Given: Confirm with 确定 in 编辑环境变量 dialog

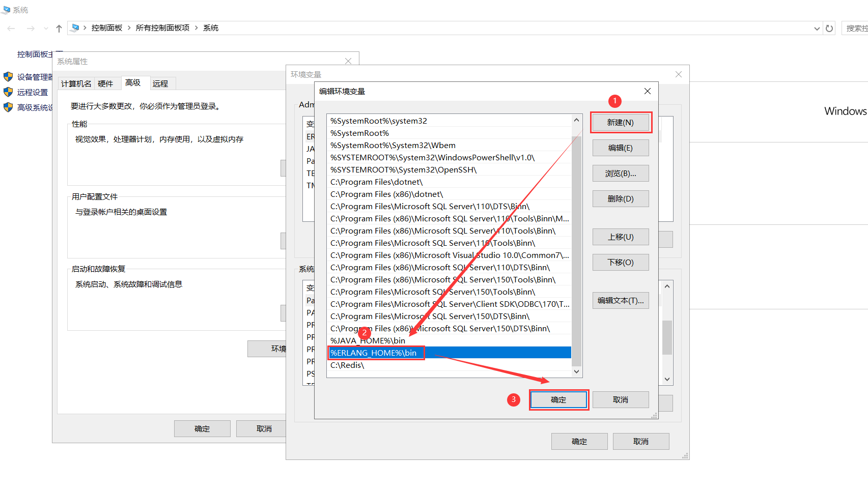Looking at the screenshot, I should pos(558,400).
